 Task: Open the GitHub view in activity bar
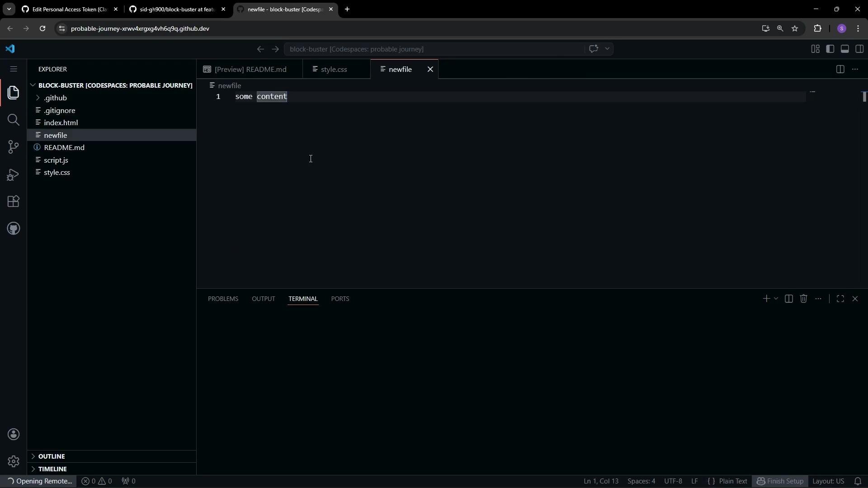point(14,229)
